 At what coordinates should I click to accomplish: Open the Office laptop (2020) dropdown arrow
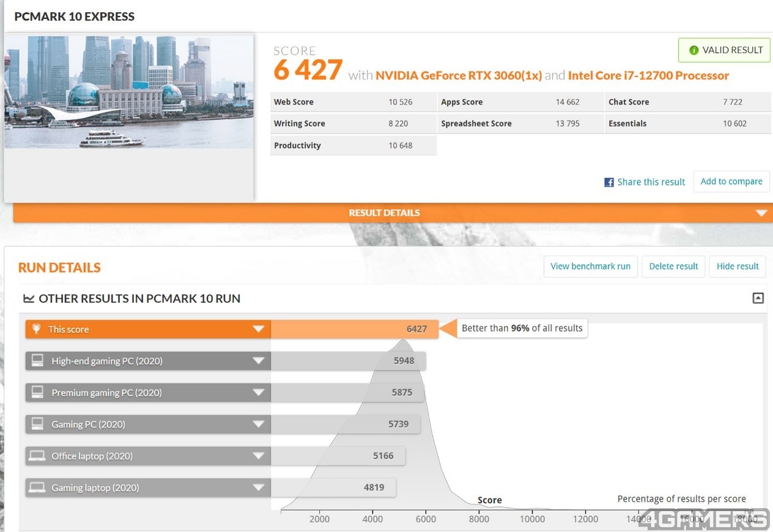(x=258, y=456)
